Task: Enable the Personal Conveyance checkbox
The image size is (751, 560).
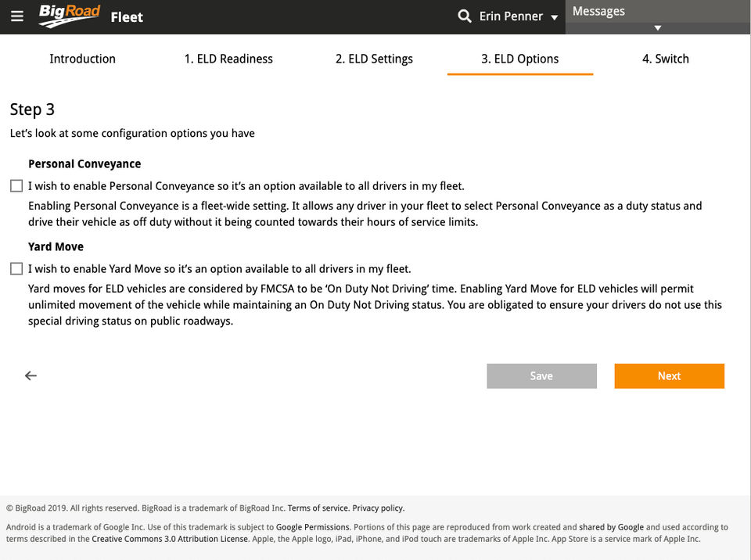Action: click(x=16, y=186)
